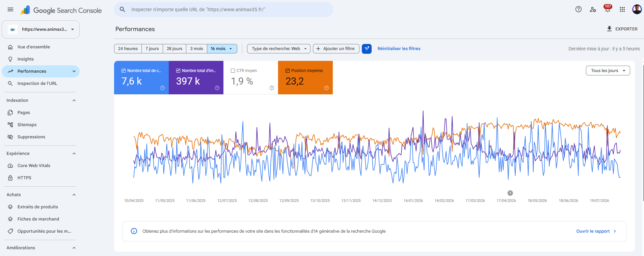Collapse the Expérience section

click(74, 154)
